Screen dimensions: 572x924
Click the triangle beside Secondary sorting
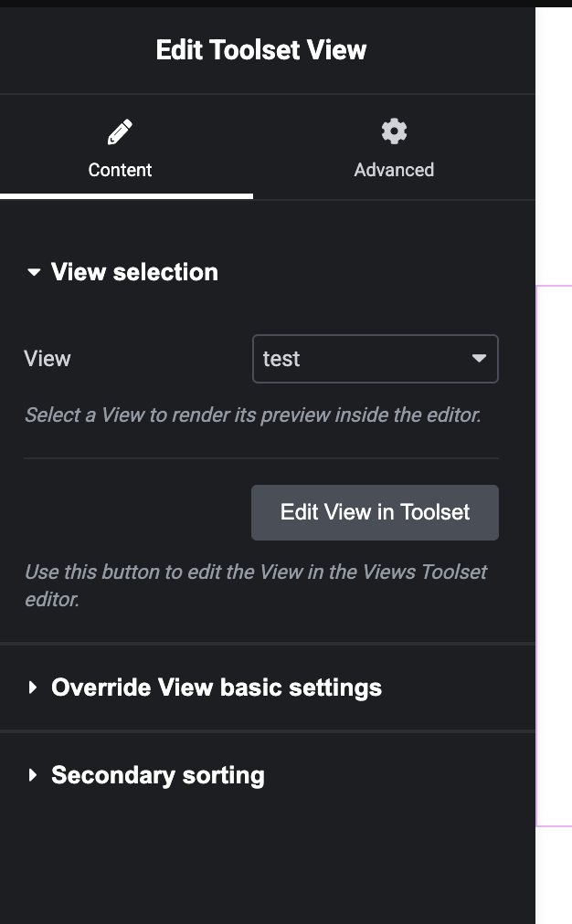point(34,775)
